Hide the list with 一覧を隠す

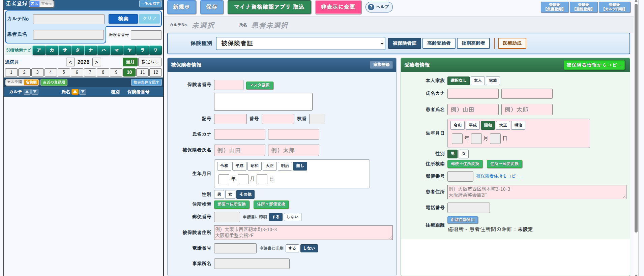150,4
